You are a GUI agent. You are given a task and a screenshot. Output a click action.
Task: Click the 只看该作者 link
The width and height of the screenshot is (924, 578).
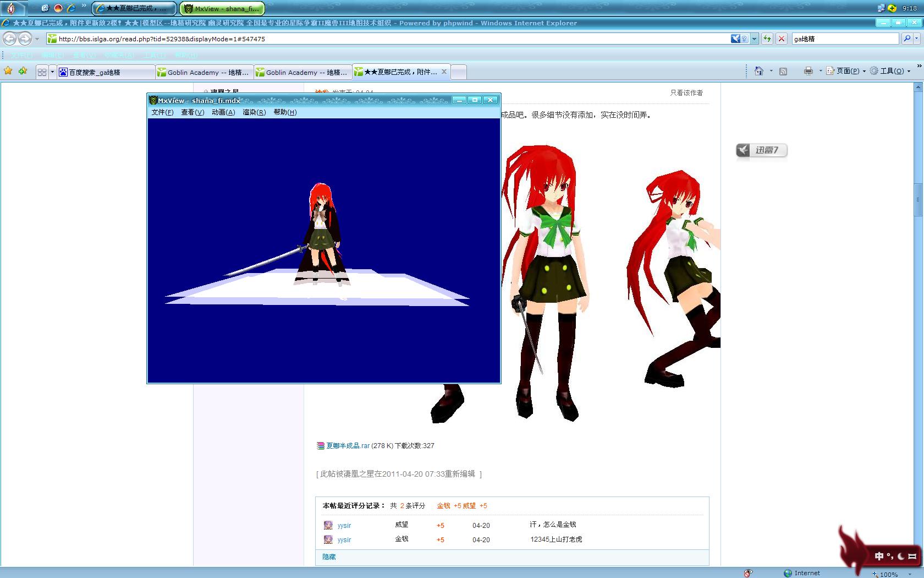pyautogui.click(x=686, y=93)
